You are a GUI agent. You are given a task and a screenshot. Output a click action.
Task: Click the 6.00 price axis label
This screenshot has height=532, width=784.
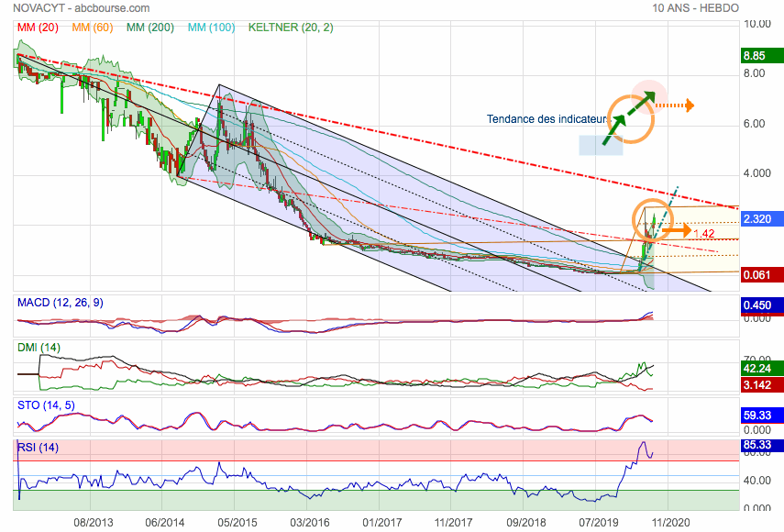point(755,124)
